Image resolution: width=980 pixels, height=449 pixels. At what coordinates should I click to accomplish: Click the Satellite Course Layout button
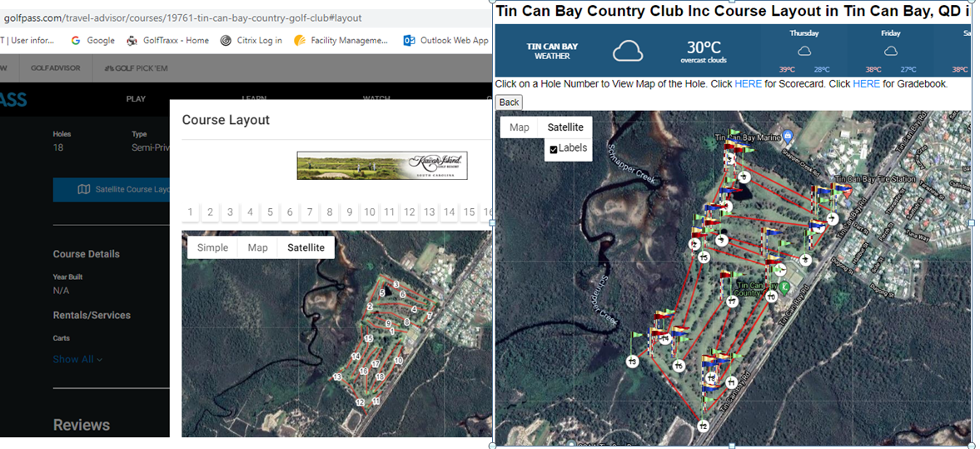point(112,189)
